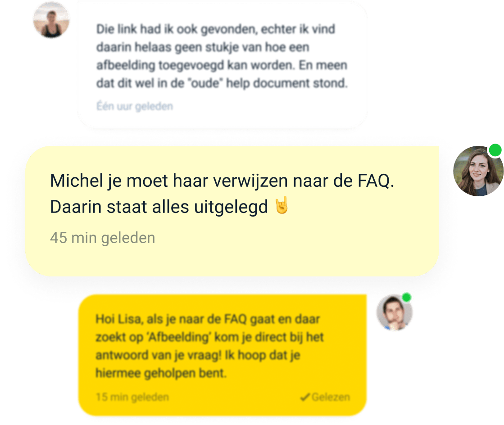504x425 pixels.
Task: Click the '15 min geleden' timestamp
Action: [x=132, y=397]
